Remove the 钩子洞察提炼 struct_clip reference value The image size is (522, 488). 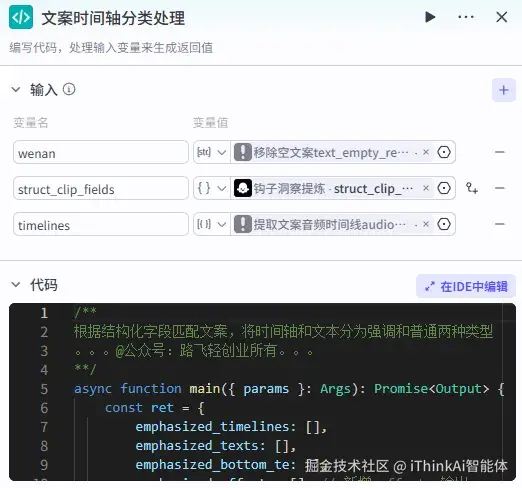click(x=426, y=188)
